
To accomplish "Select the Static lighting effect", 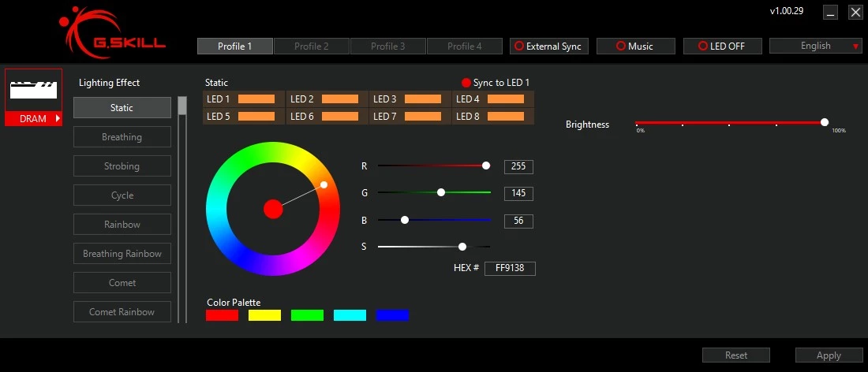I will pos(122,108).
